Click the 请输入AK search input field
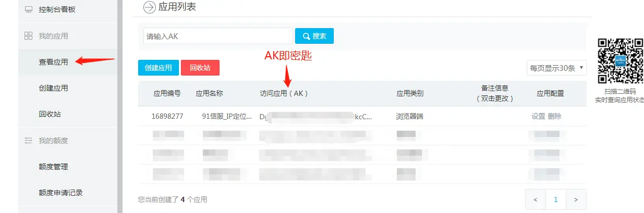This screenshot has width=644, height=213. 218,36
